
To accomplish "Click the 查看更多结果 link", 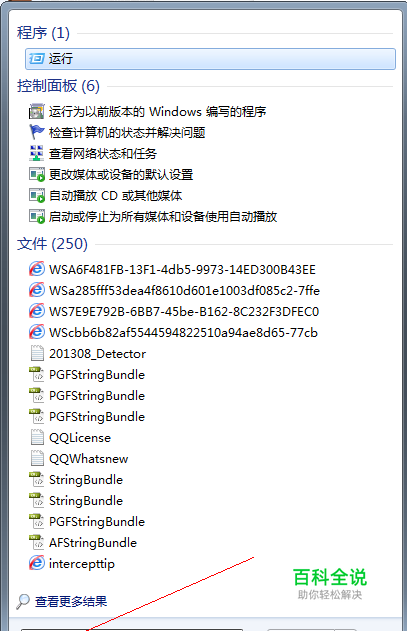I will [x=71, y=602].
